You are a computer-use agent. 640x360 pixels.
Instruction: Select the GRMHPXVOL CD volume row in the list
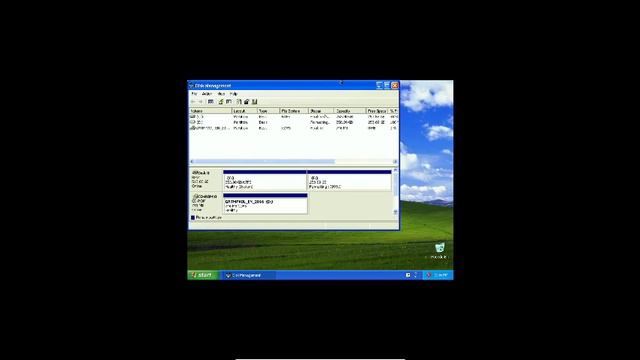point(293,128)
